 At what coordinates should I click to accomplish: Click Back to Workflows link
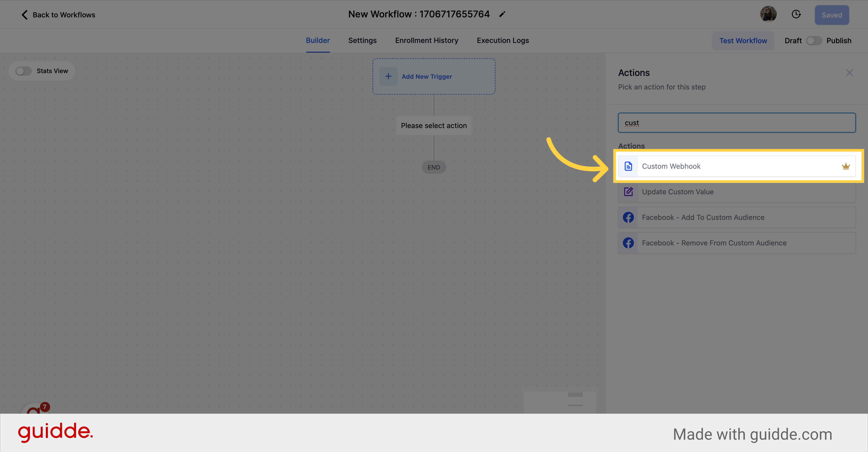tap(64, 15)
